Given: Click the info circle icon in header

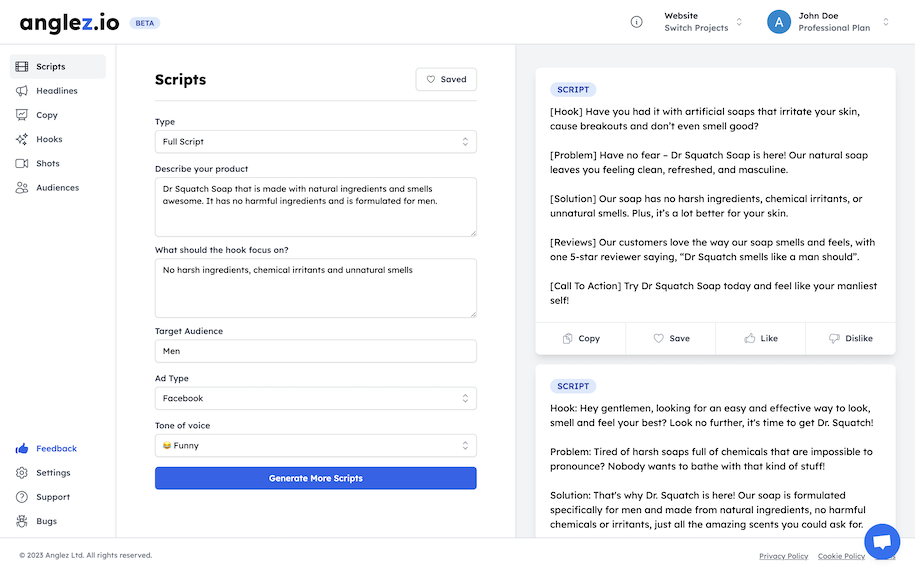Looking at the screenshot, I should click(637, 22).
